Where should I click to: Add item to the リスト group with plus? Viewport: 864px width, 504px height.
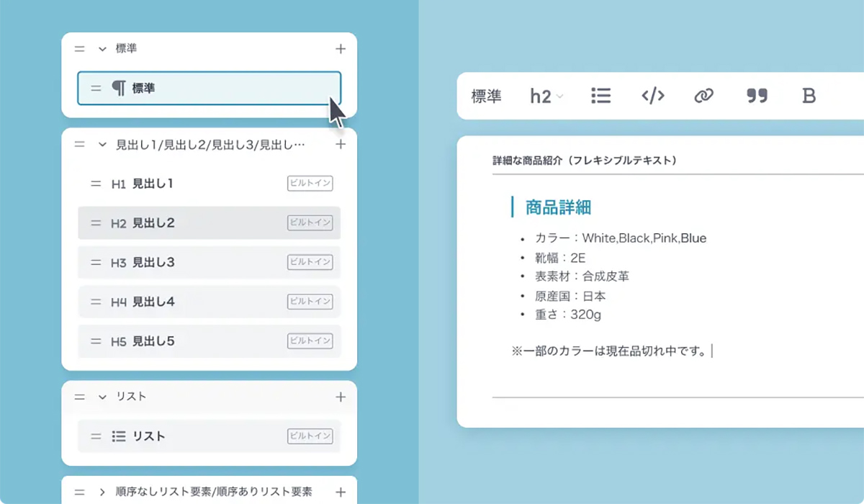coord(341,397)
